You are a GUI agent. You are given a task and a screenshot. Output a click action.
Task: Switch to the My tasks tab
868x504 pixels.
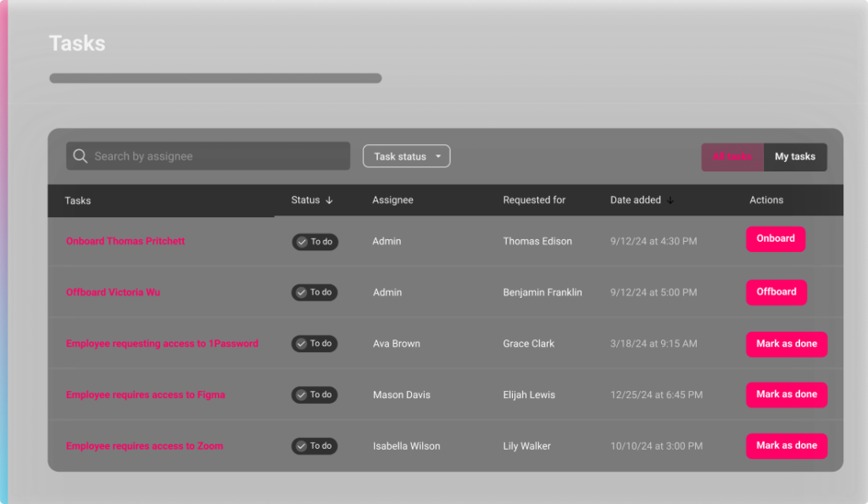[x=795, y=157]
